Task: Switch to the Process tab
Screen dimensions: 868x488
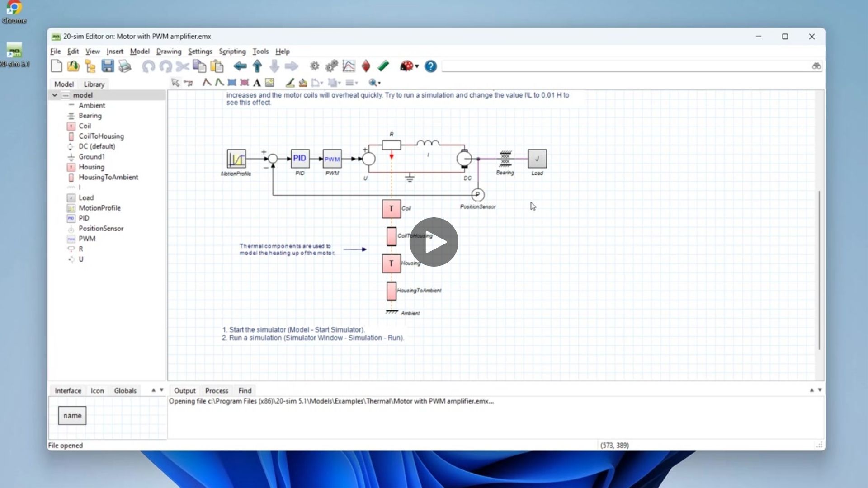Action: coord(216,390)
